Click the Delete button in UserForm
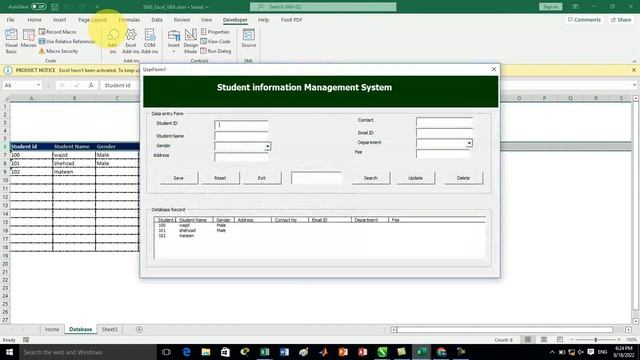 coord(463,178)
